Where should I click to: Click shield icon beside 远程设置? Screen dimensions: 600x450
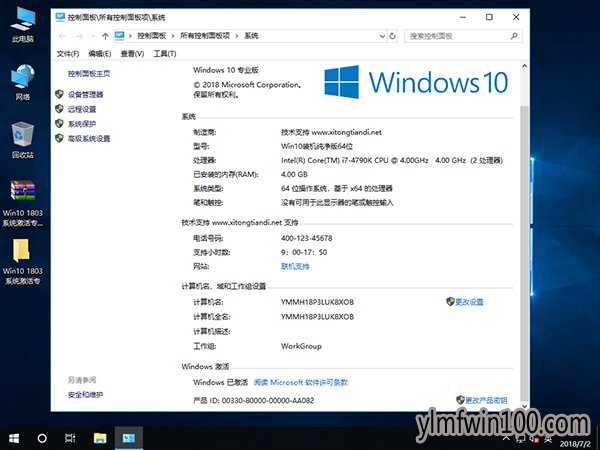(x=59, y=109)
